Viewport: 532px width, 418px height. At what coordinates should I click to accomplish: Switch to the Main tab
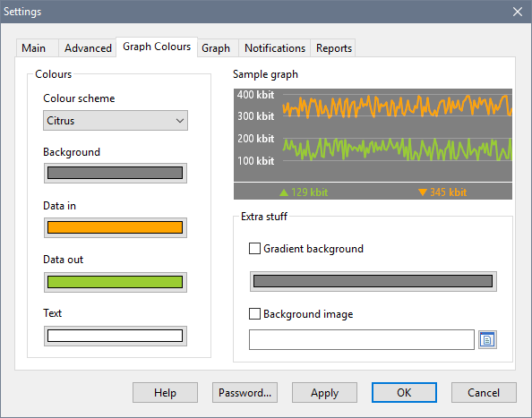[34, 48]
